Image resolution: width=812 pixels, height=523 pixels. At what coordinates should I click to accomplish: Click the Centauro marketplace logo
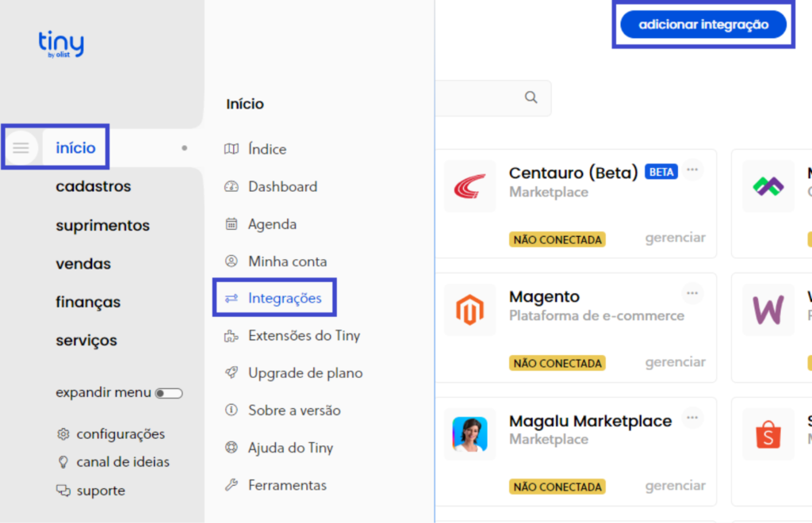(469, 186)
